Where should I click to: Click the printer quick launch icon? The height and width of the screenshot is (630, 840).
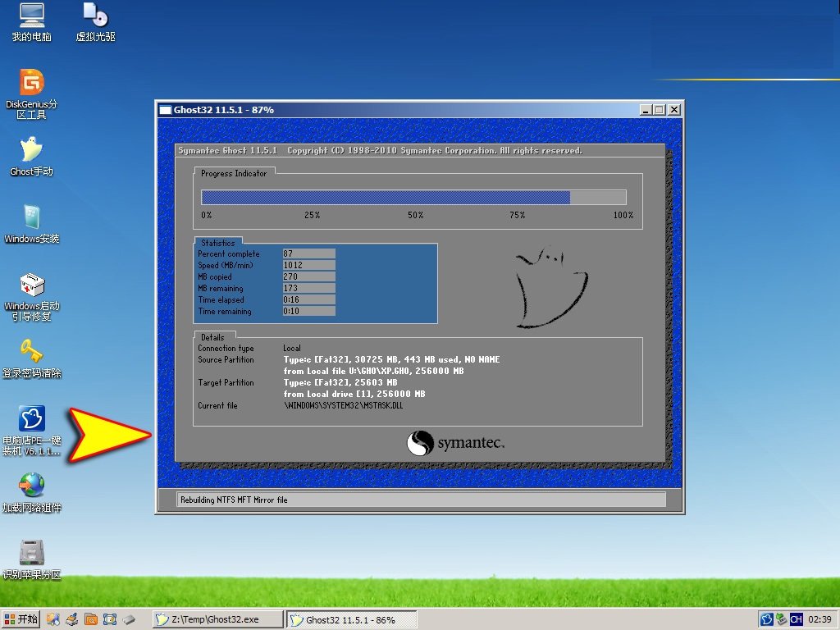pos(71,619)
